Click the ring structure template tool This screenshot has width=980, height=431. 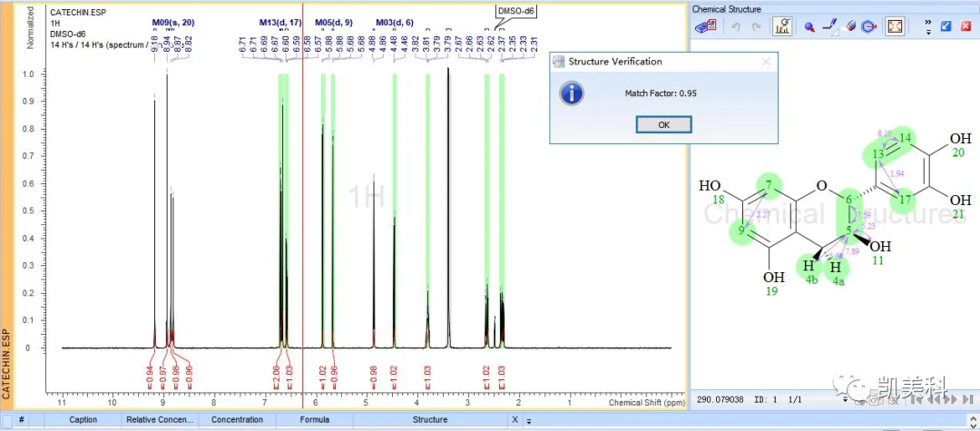tap(868, 27)
